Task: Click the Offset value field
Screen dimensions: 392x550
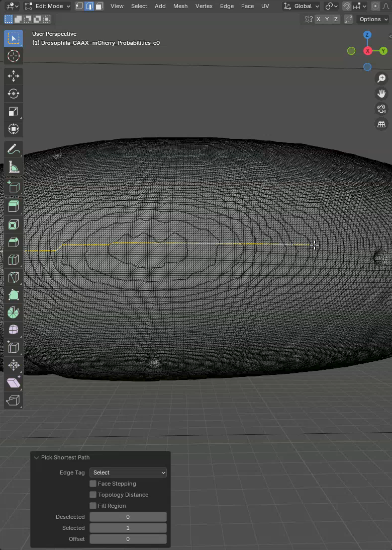Action: [128, 539]
